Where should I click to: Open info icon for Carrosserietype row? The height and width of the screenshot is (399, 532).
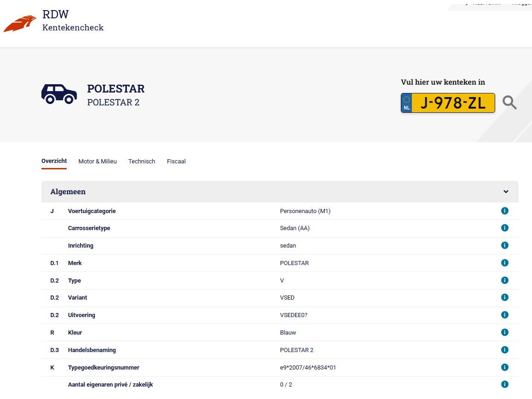point(504,228)
